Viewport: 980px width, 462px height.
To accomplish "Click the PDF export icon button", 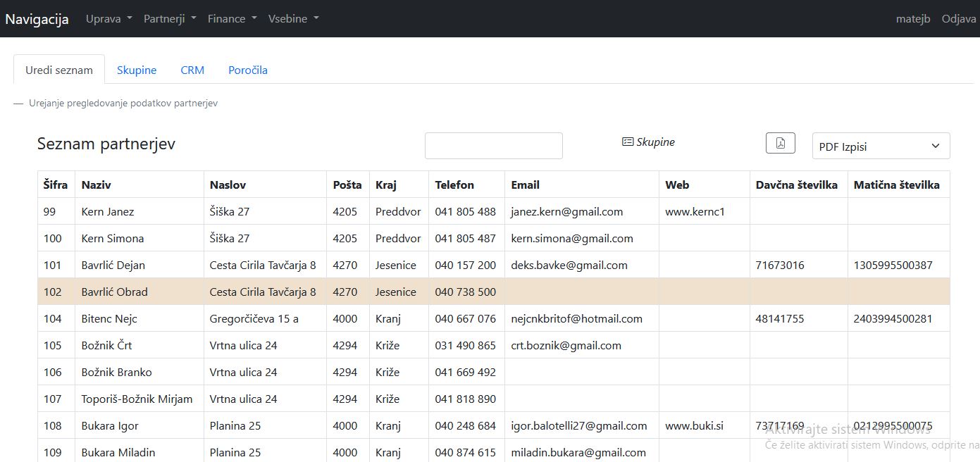I will pos(780,143).
